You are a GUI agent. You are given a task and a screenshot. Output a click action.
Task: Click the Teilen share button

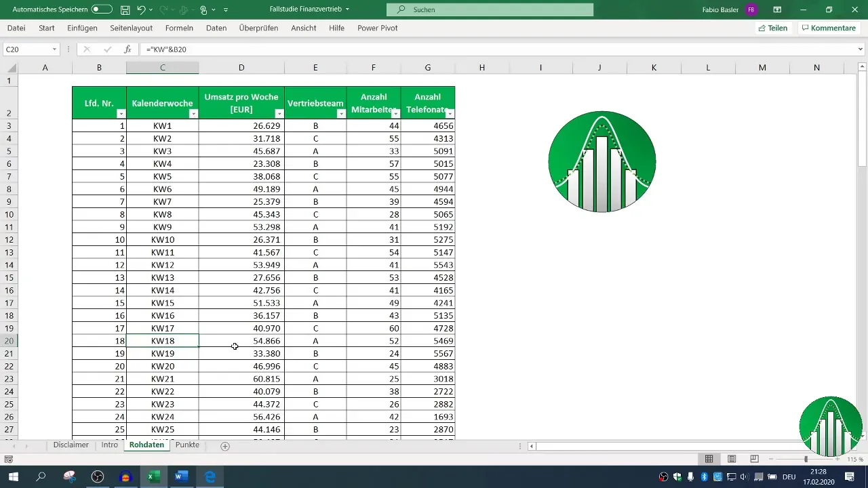[x=772, y=28]
